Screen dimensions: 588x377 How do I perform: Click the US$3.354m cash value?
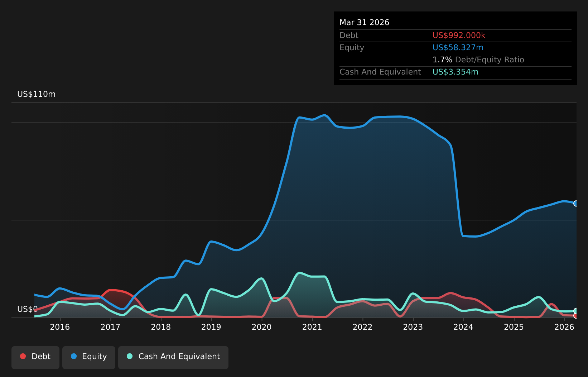tap(455, 72)
